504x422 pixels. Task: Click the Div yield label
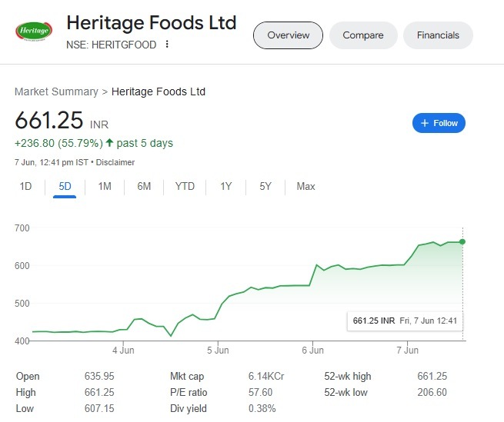coord(189,408)
